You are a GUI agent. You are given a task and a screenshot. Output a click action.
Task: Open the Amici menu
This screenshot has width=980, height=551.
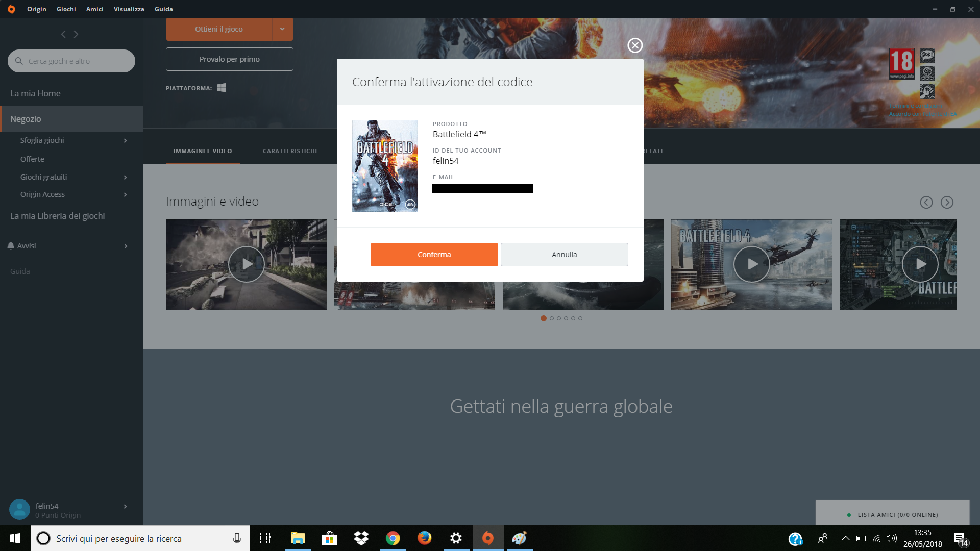[x=95, y=9]
